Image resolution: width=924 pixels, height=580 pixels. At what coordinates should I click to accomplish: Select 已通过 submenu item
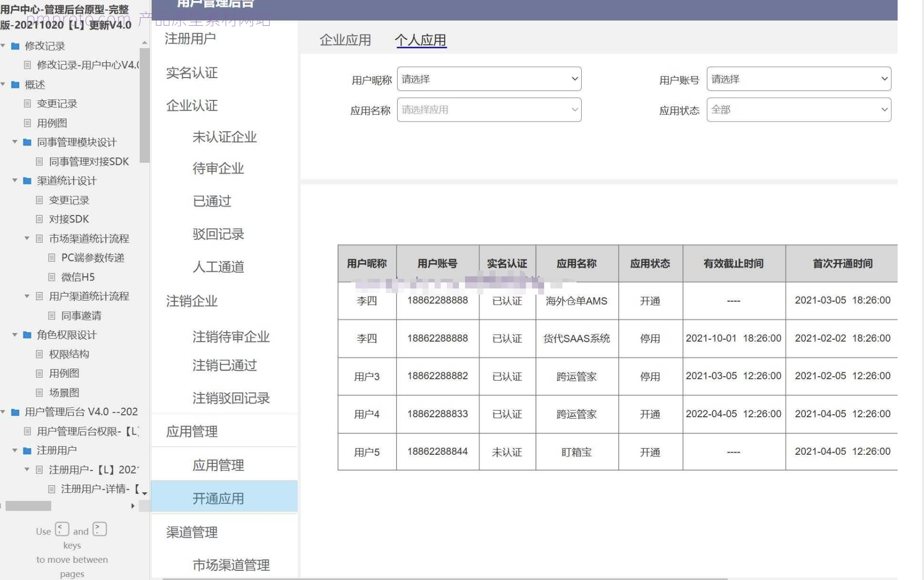212,202
